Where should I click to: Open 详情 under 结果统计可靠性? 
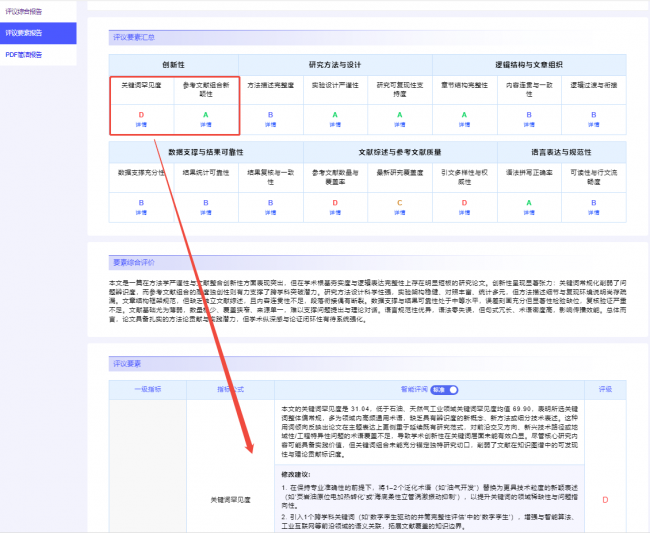click(205, 212)
